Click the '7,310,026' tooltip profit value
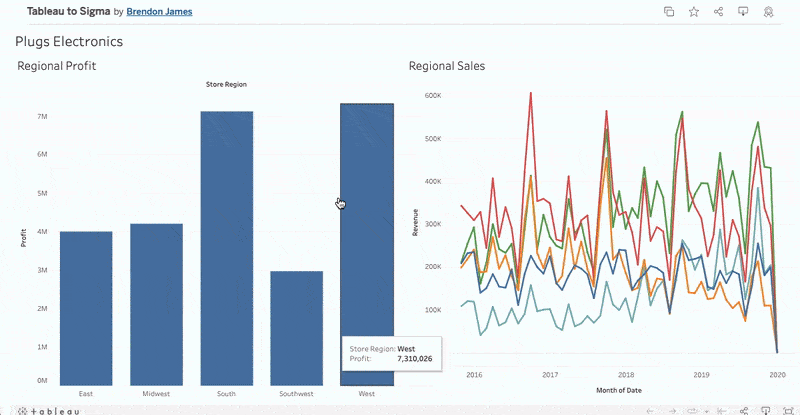 [415, 359]
